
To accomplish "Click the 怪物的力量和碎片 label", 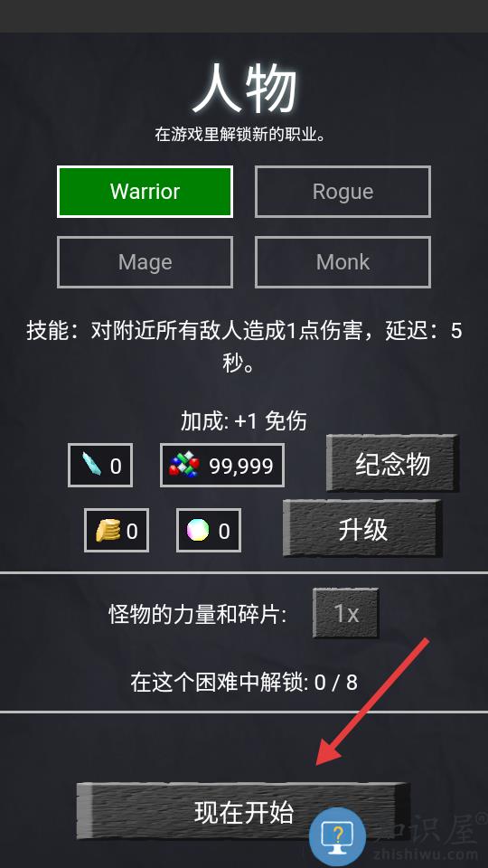I will pos(198,615).
